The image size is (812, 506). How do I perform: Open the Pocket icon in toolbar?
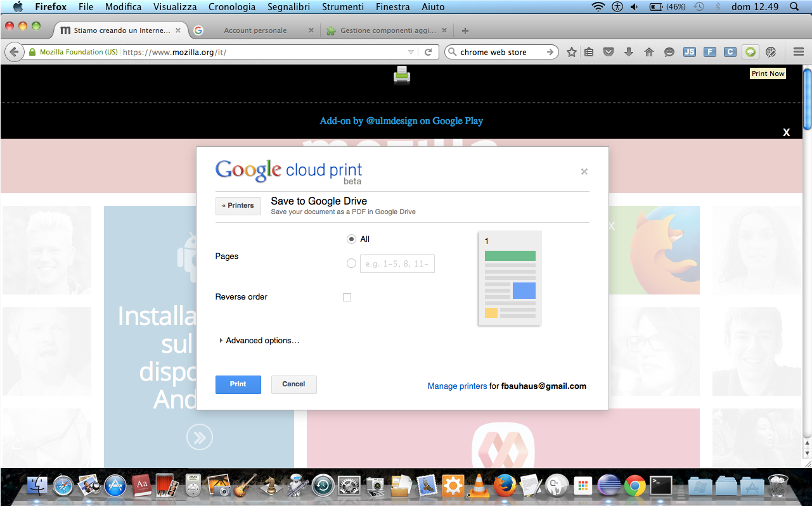tap(609, 52)
